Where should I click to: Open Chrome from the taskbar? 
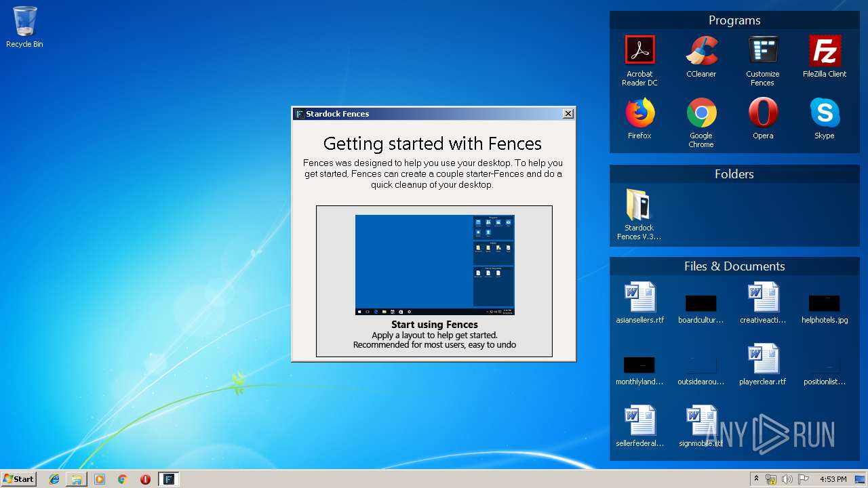click(x=123, y=479)
